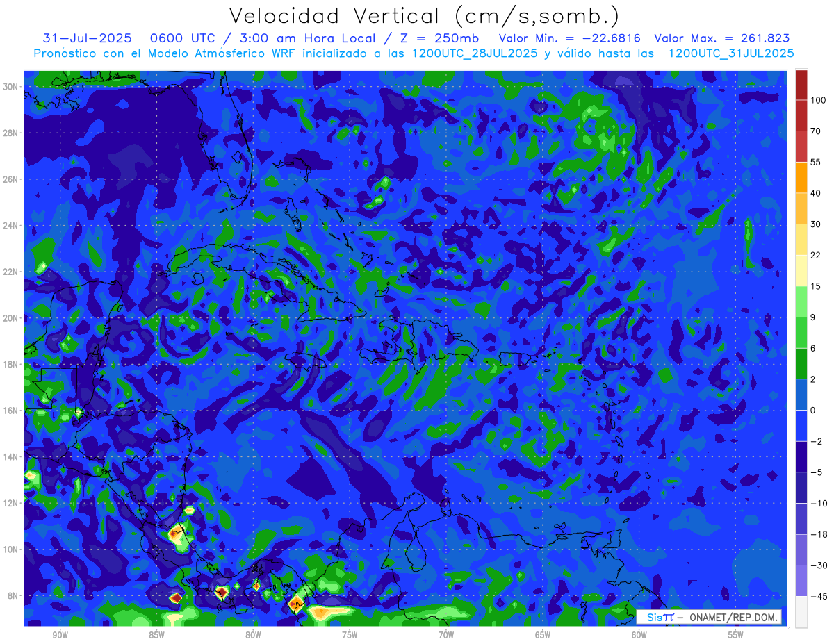834x644 pixels.
Task: Click the "65W" longitude label
Action: 543,635
